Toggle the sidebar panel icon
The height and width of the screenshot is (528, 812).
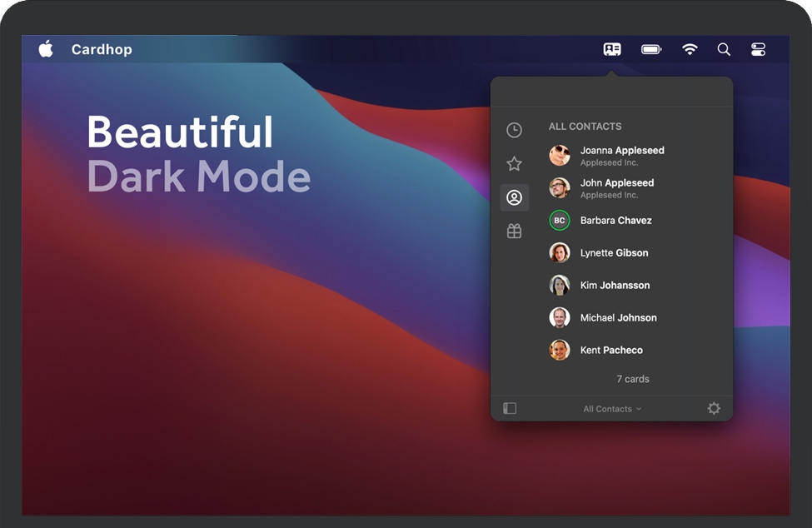pos(510,408)
